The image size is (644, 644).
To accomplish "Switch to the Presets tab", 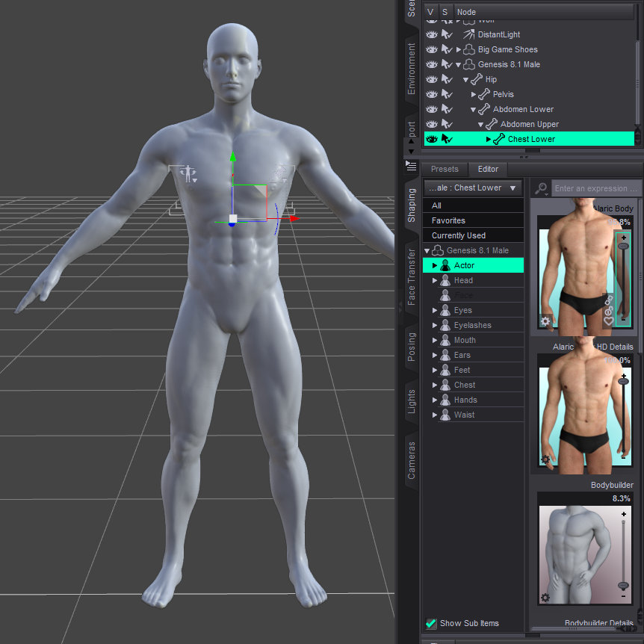I will (x=445, y=169).
